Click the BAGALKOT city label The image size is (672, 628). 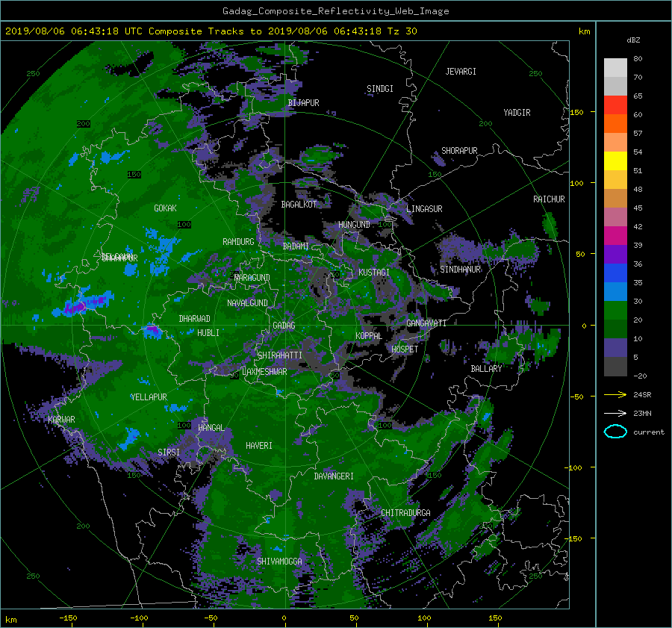tap(299, 205)
